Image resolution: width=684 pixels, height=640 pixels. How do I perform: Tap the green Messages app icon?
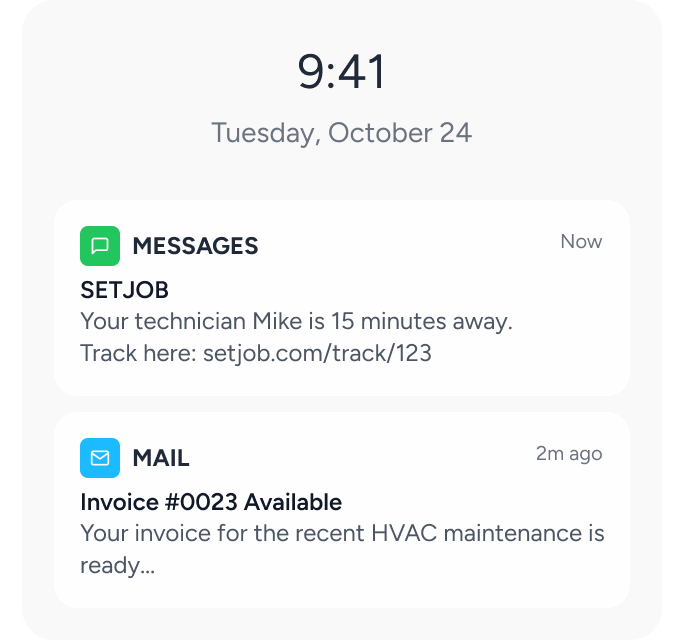(100, 246)
